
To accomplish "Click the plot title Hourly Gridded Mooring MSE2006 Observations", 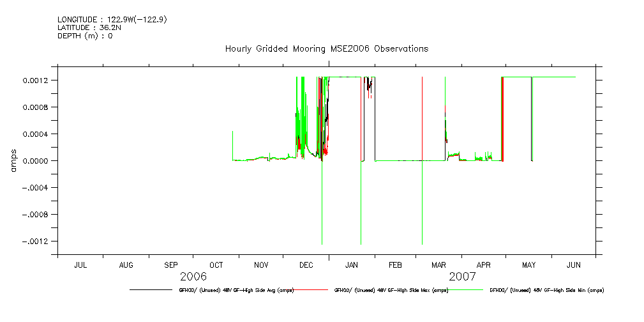I will pyautogui.click(x=326, y=49).
